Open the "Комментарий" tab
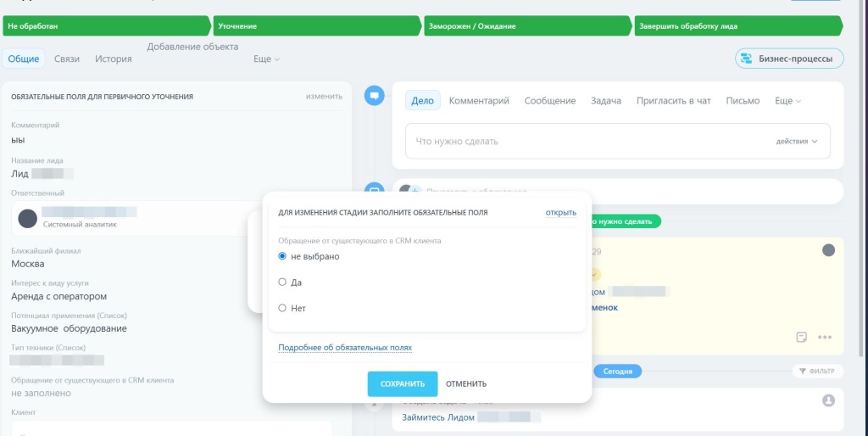Screen dimensions: 868x436 [479, 101]
